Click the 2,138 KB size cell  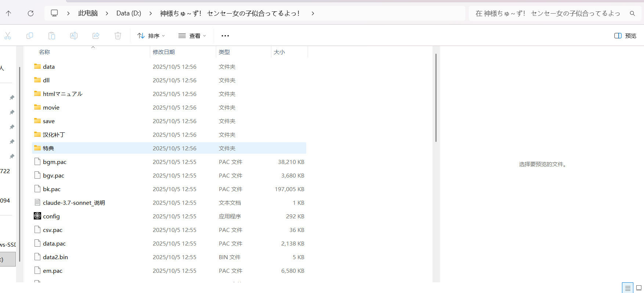tap(293, 243)
